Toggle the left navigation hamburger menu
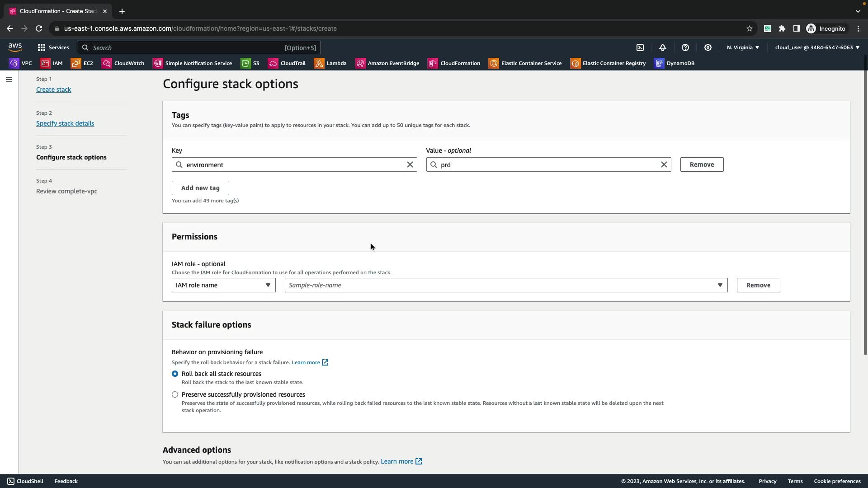Image resolution: width=868 pixels, height=488 pixels. pyautogui.click(x=9, y=80)
